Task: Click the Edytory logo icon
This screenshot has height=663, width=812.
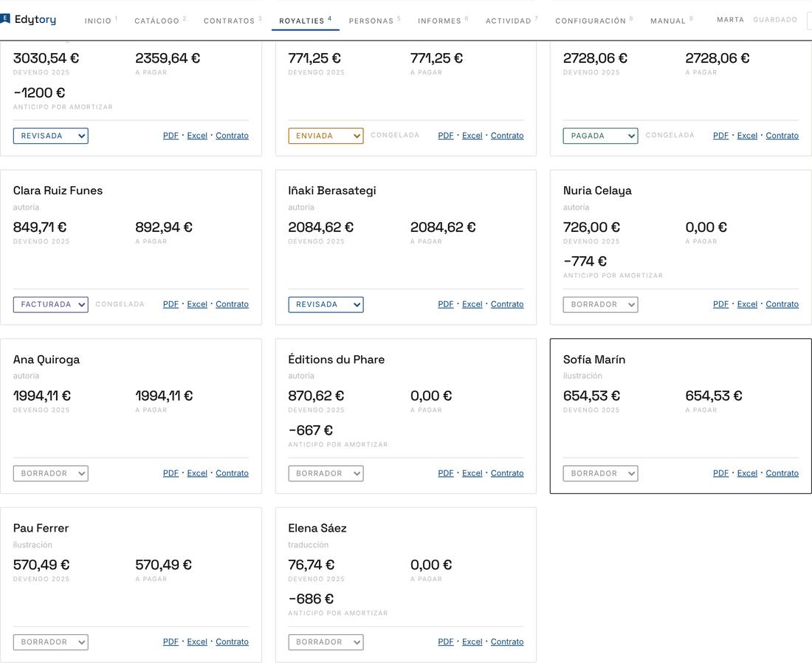Action: click(x=4, y=19)
